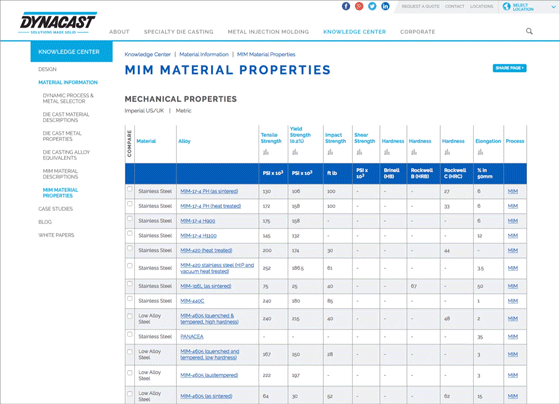
Task: Open Die Cast Material Descriptions sidebar item
Action: 66,117
